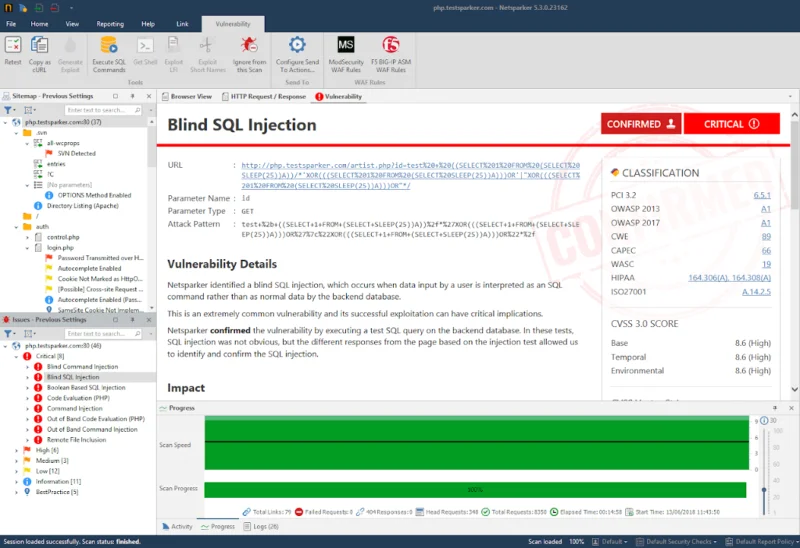The height and width of the screenshot is (548, 800).
Task: Click the vulnerability pane scroll down arrow
Action: click(x=794, y=389)
